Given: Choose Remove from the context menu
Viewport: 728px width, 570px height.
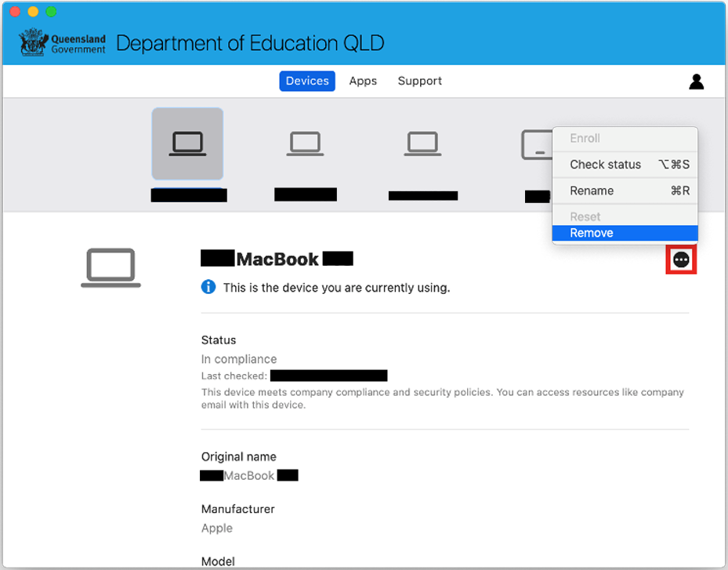Looking at the screenshot, I should [x=625, y=233].
